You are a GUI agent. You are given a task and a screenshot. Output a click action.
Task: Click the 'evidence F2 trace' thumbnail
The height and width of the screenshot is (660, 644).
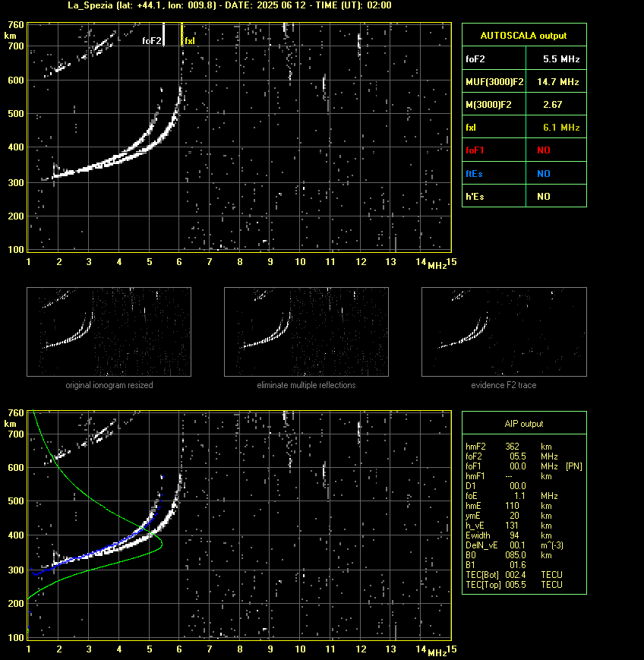(x=504, y=332)
